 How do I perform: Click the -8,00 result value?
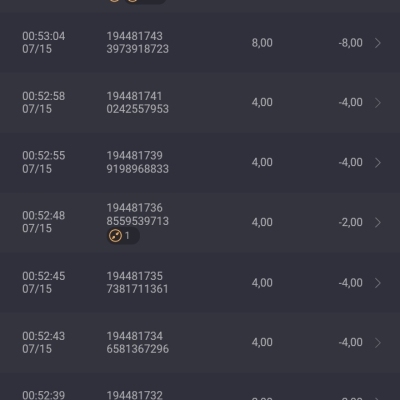(350, 43)
